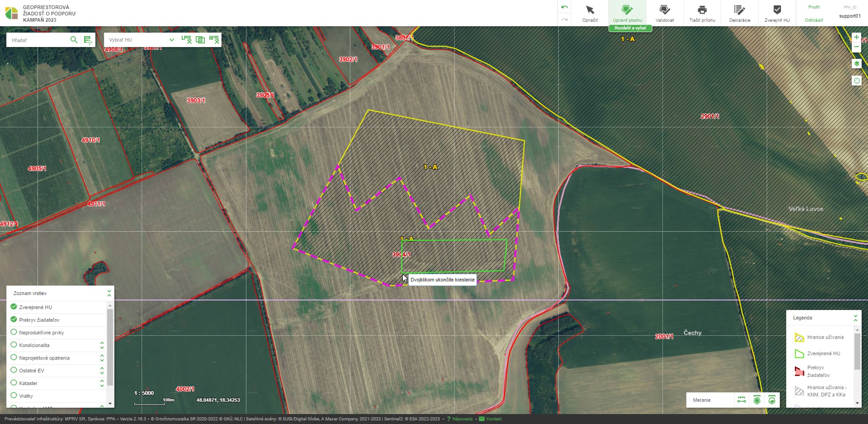
Task: Undo the last drawing action
Action: pos(565,7)
